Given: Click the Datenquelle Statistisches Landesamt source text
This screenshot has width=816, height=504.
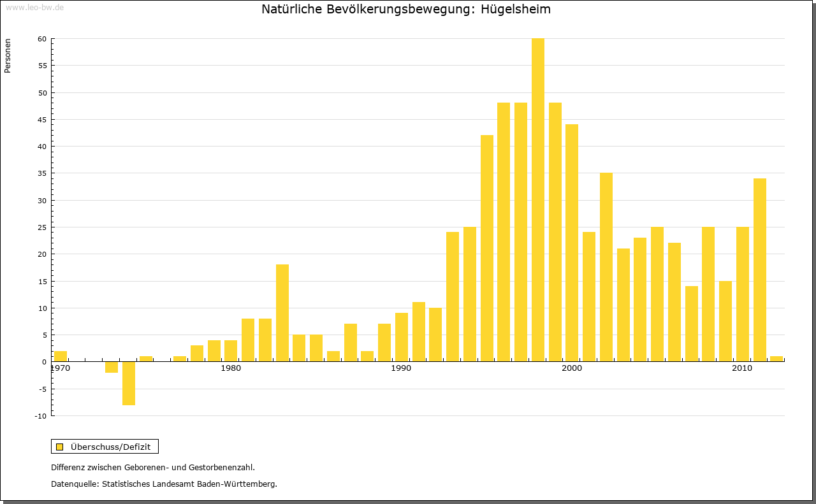Looking at the screenshot, I should point(164,484).
